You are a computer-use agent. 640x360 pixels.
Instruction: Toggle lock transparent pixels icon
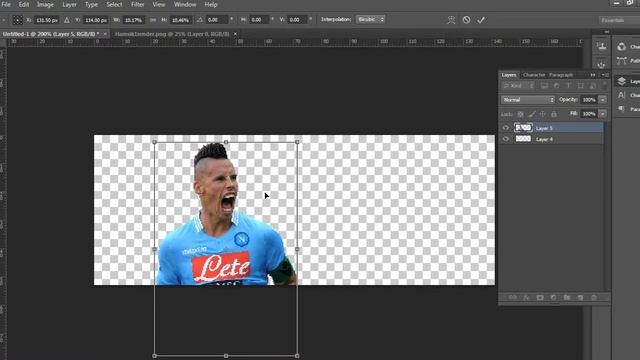[520, 114]
